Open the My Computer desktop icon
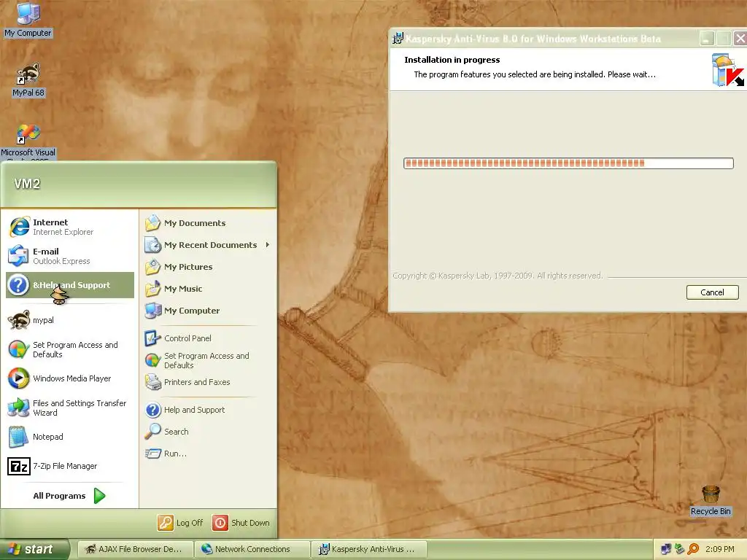Screen dimensions: 747x560 [x=28, y=20]
